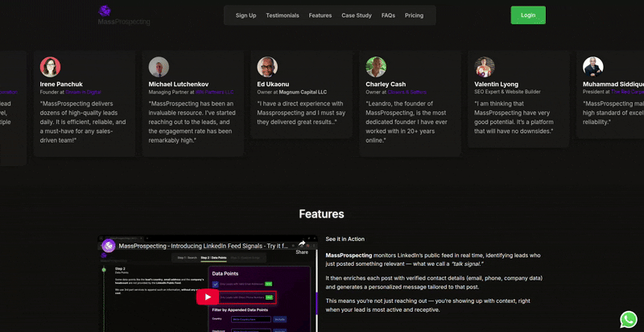Open the WhatsApp chat bubble

(629, 319)
